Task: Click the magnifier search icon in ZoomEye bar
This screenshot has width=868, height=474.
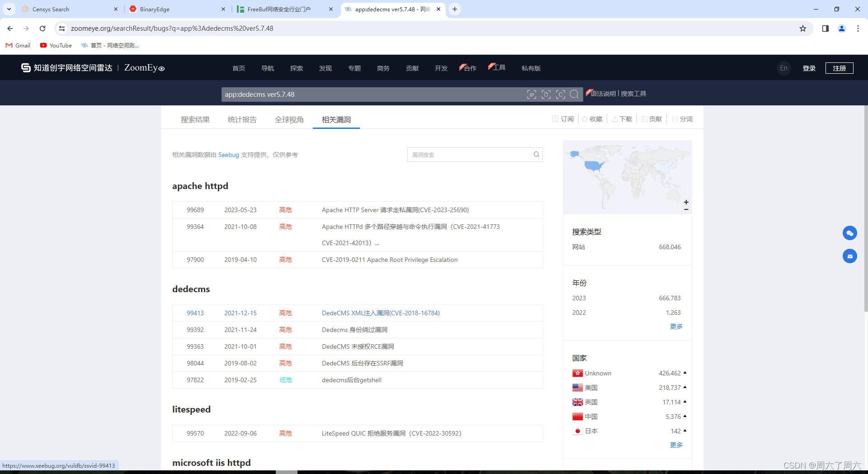Action: pyautogui.click(x=574, y=94)
